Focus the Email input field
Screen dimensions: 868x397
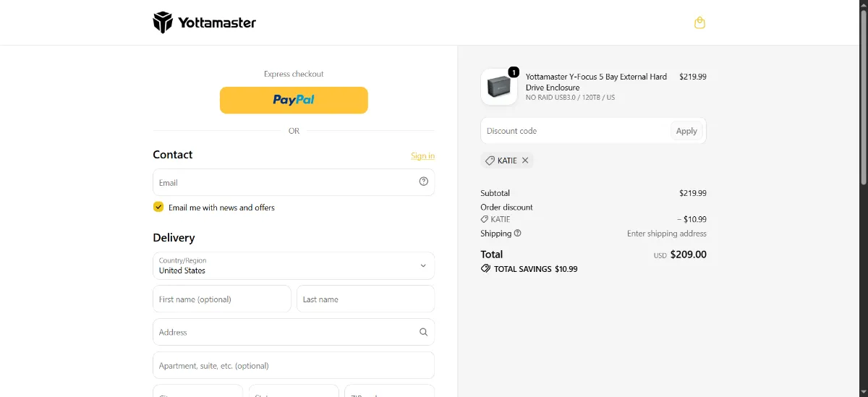(294, 182)
